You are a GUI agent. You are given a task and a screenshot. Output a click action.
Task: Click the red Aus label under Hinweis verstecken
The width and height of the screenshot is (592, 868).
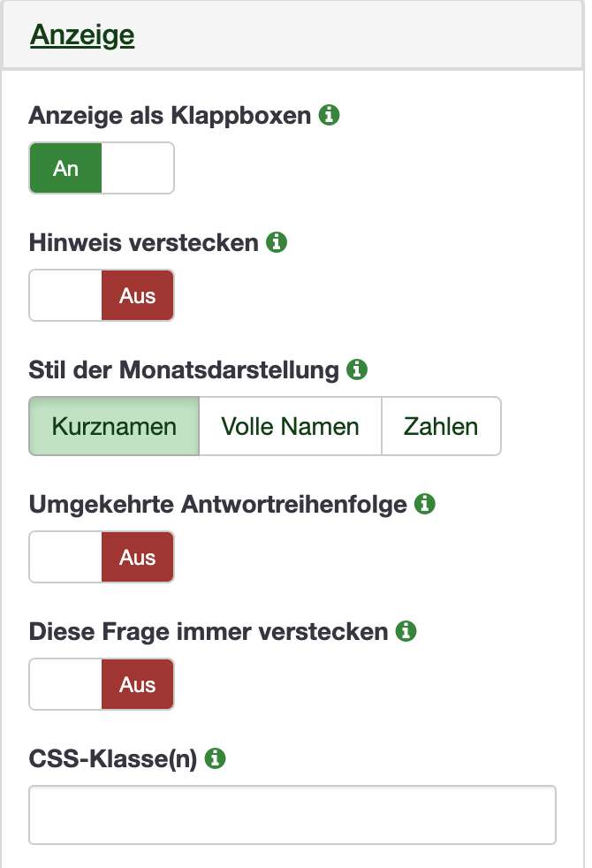click(138, 295)
